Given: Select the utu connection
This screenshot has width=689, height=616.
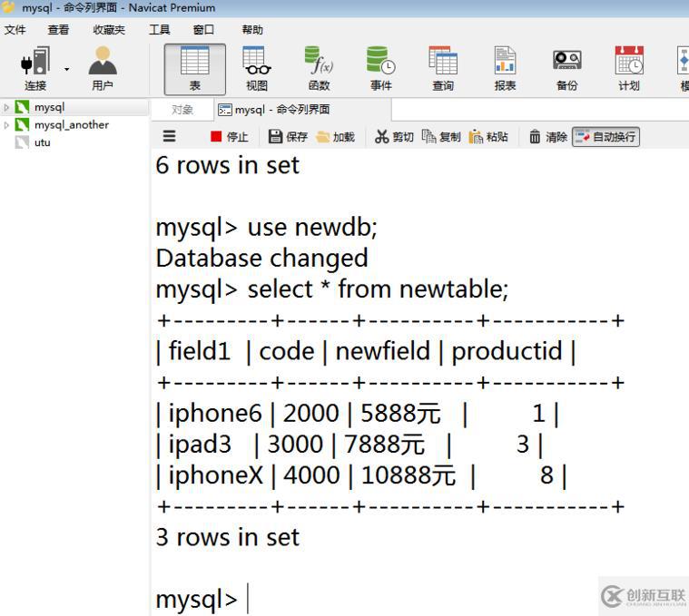Looking at the screenshot, I should (42, 142).
